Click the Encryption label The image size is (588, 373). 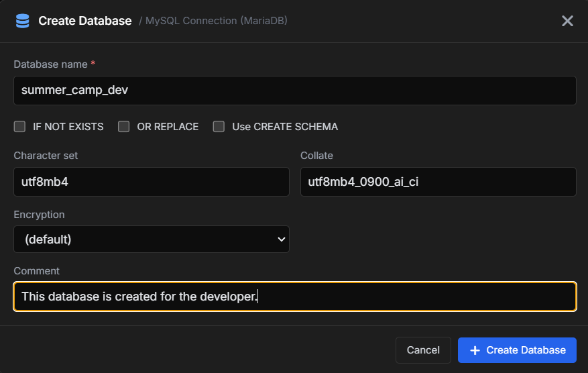click(40, 214)
